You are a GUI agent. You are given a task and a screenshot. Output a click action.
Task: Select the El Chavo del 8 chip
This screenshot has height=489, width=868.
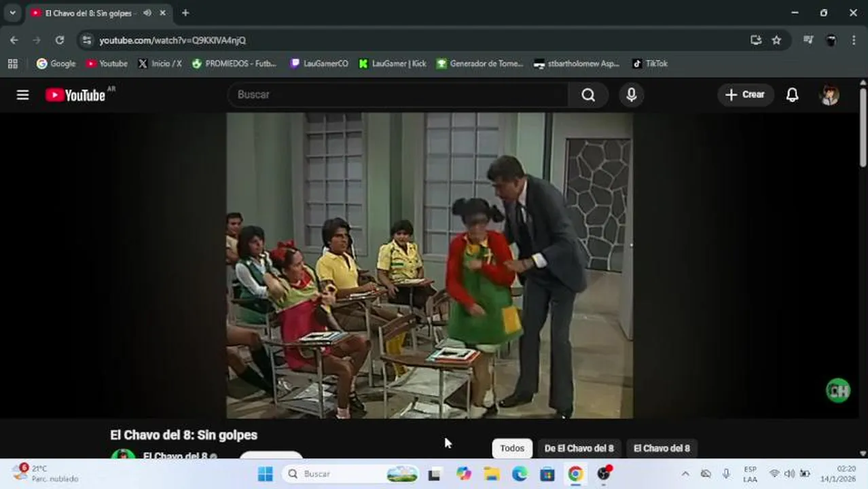(662, 448)
